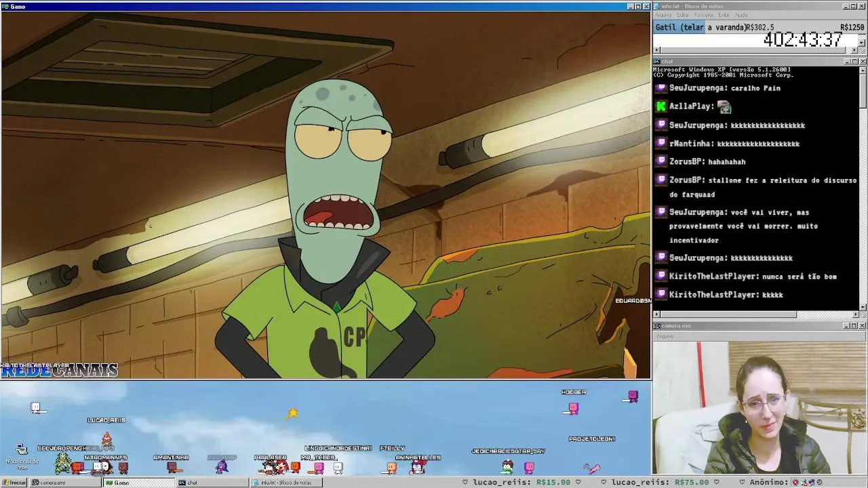The width and height of the screenshot is (868, 488).
Task: Click Twitch icon beside ZorusBP hahahahah
Action: tap(661, 161)
